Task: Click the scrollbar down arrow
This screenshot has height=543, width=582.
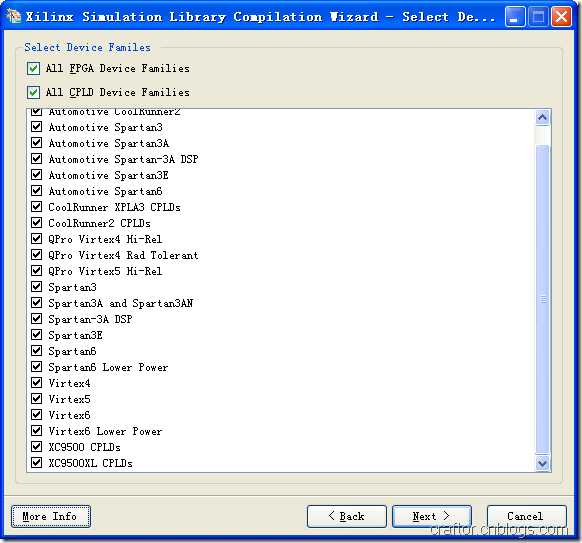Action: click(543, 463)
